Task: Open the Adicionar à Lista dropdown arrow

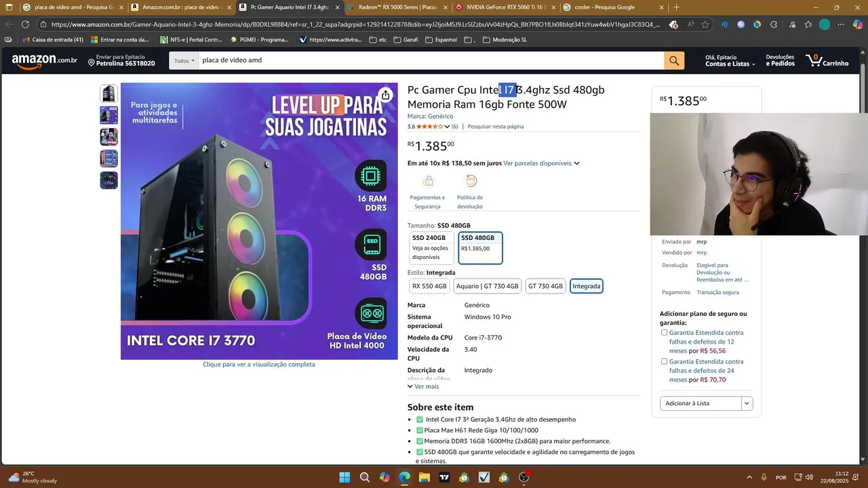Action: point(747,403)
